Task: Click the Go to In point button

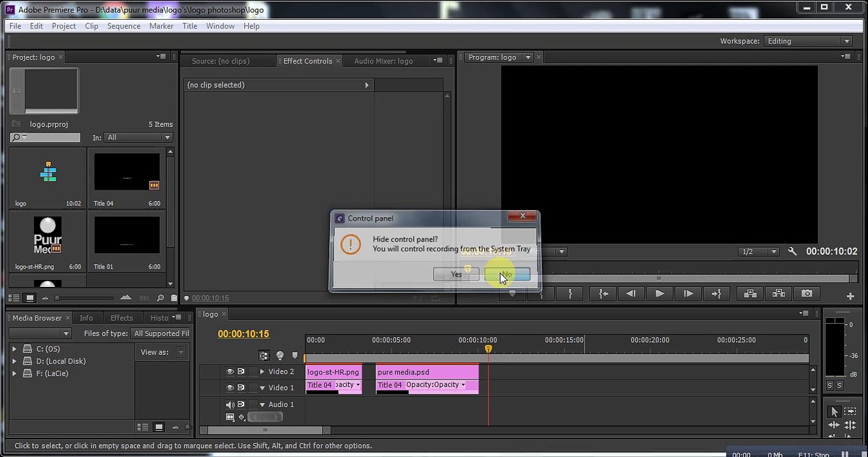Action: pos(603,294)
